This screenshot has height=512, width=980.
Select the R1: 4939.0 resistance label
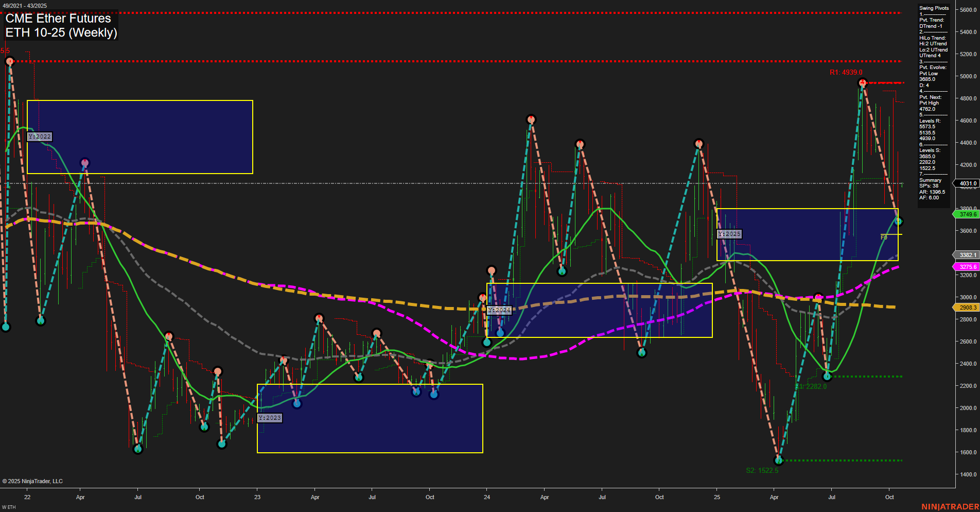846,73
